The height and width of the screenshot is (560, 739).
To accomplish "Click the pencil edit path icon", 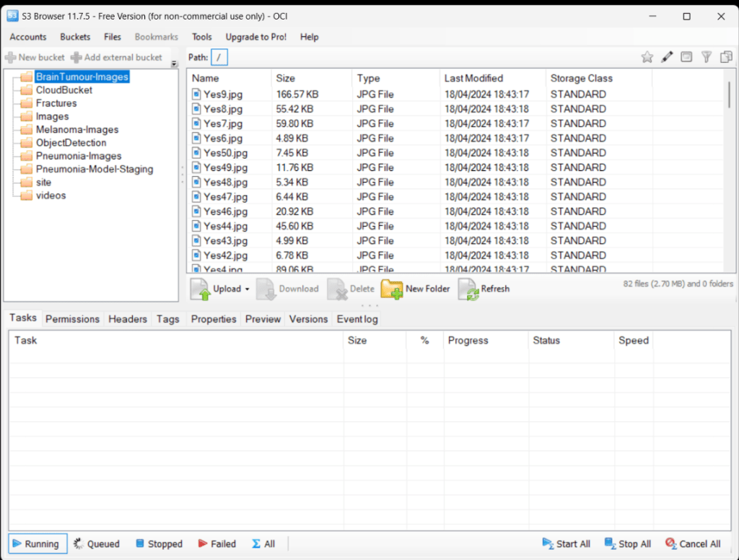I will tap(667, 57).
